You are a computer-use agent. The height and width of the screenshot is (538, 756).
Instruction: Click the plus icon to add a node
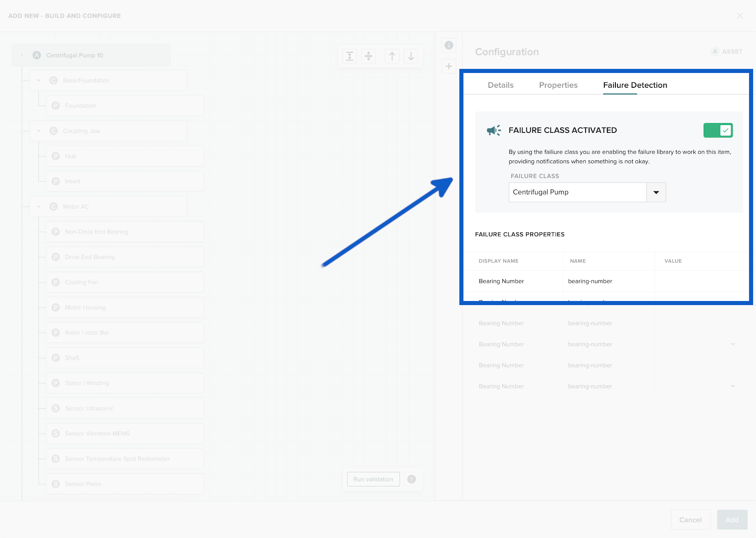449,66
